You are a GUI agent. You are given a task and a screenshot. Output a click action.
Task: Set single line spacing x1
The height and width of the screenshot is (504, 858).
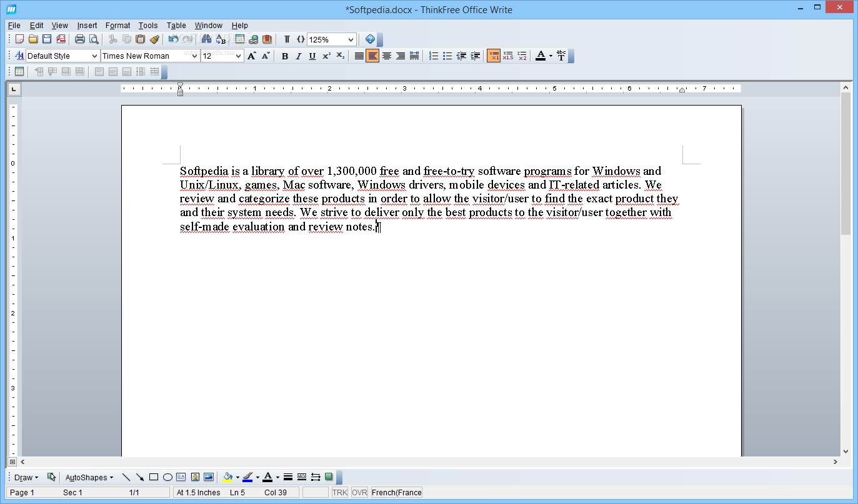[x=494, y=56]
